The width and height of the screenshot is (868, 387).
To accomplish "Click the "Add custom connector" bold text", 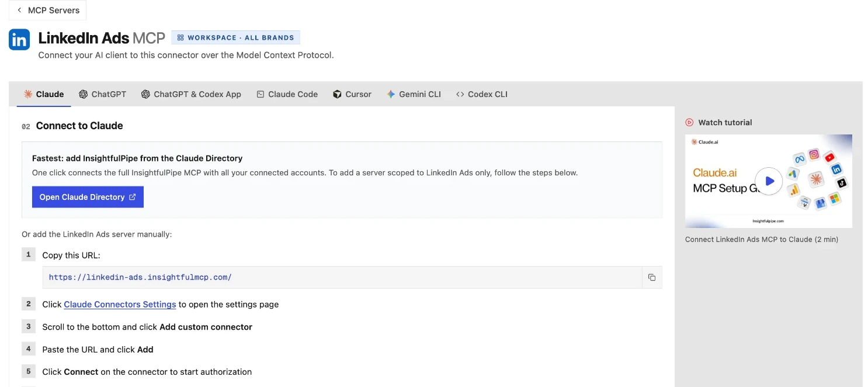I will (x=206, y=327).
